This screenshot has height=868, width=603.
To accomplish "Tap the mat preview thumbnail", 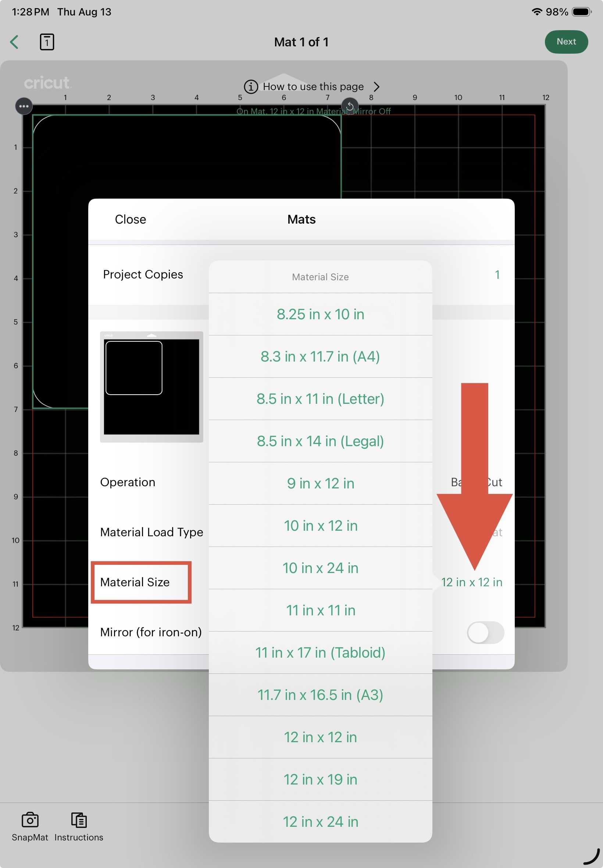I will click(x=151, y=387).
